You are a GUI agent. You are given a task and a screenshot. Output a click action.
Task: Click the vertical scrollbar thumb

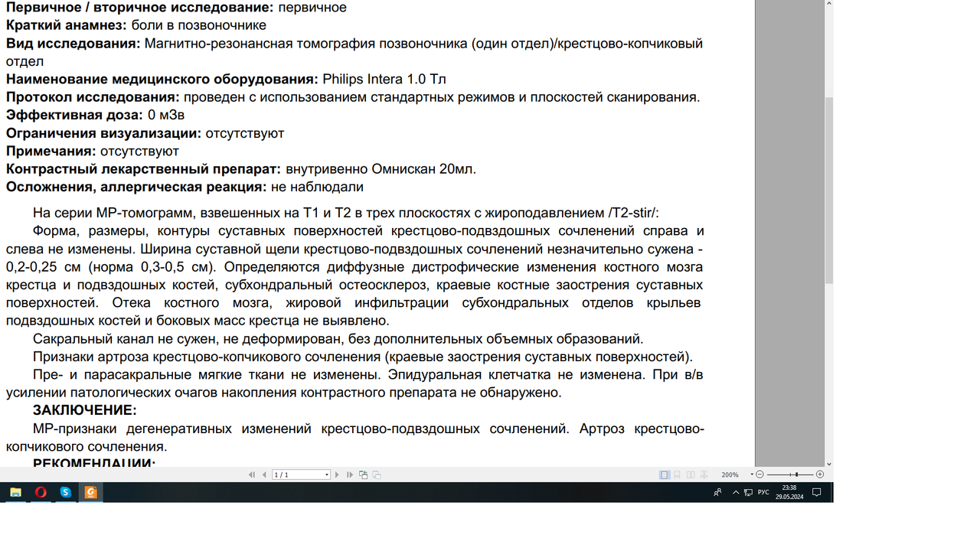(828, 191)
